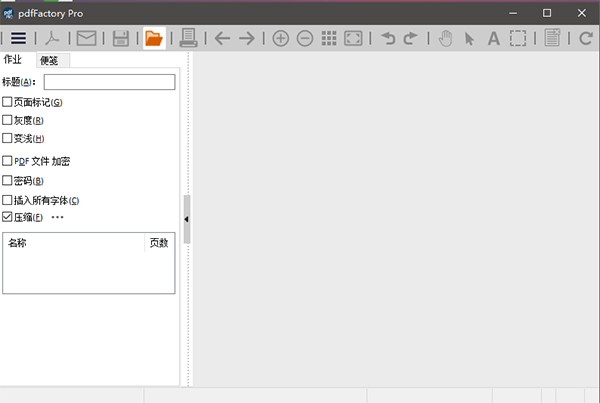The image size is (600, 403).
Task: Maximize the pdfFactory Pro window
Action: (547, 13)
